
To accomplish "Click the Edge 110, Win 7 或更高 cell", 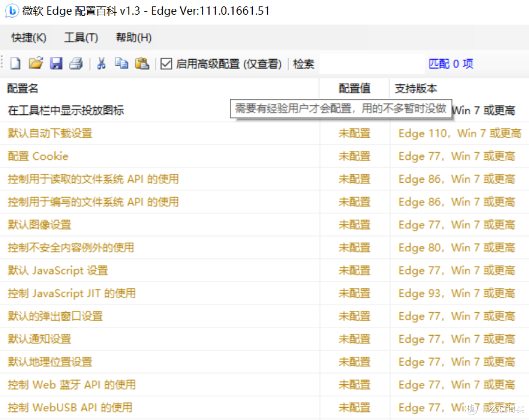I will point(460,133).
